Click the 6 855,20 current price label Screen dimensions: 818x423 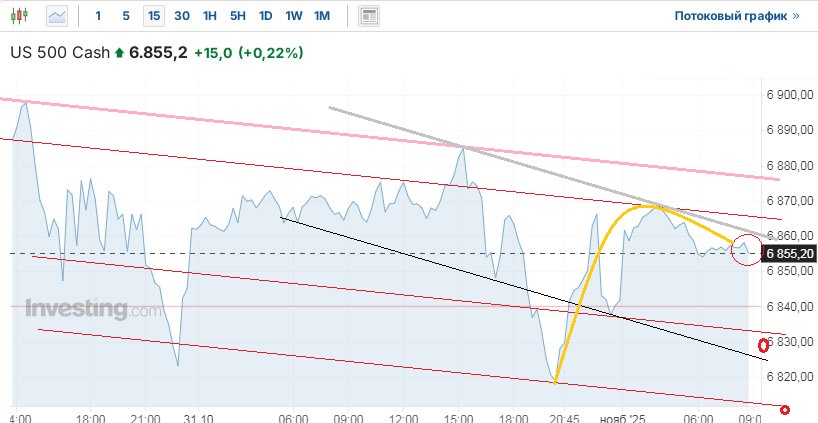coord(791,254)
